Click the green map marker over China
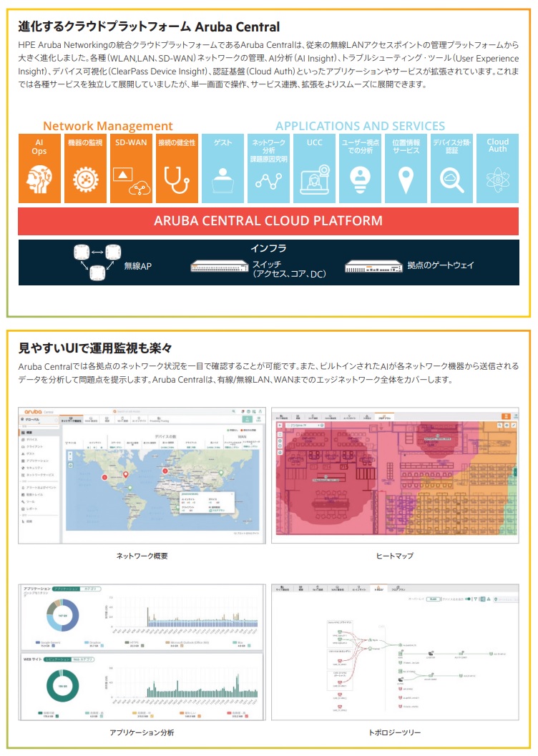 click(x=221, y=473)
